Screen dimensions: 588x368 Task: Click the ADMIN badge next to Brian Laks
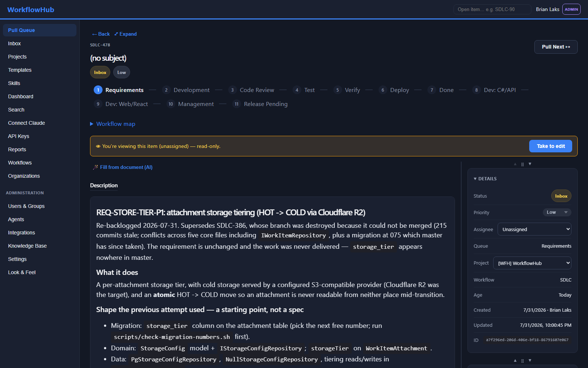[x=571, y=9]
